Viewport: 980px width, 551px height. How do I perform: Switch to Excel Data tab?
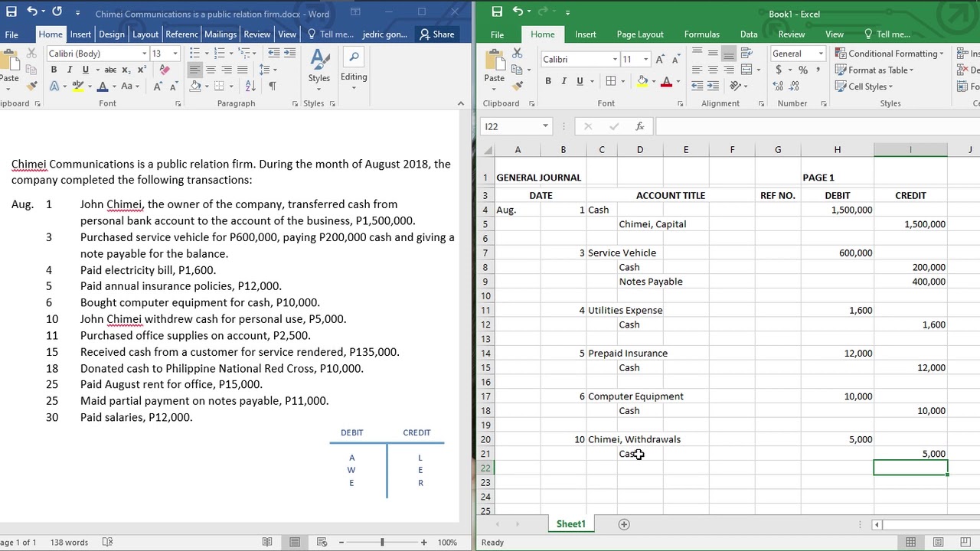[749, 34]
